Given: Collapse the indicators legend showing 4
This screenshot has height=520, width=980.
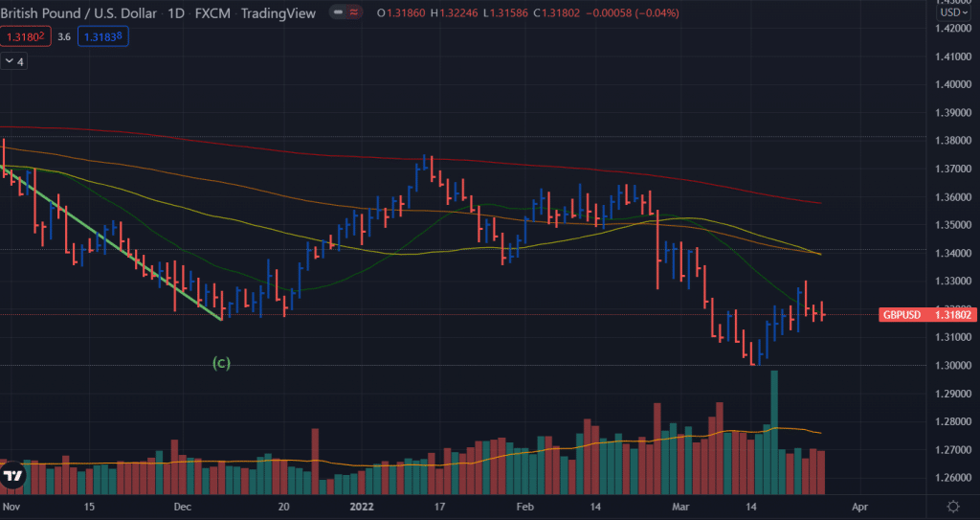Looking at the screenshot, I should point(13,61).
